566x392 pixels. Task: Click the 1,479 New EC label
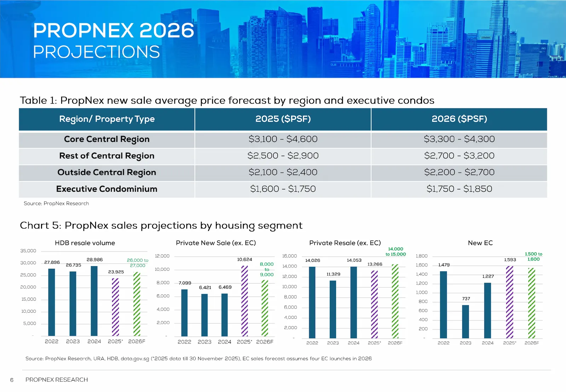pos(444,265)
